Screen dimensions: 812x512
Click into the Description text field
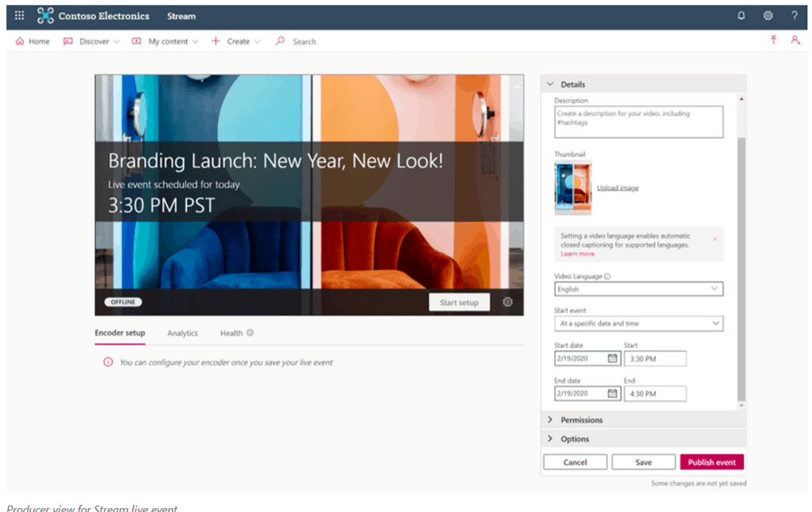click(x=638, y=122)
